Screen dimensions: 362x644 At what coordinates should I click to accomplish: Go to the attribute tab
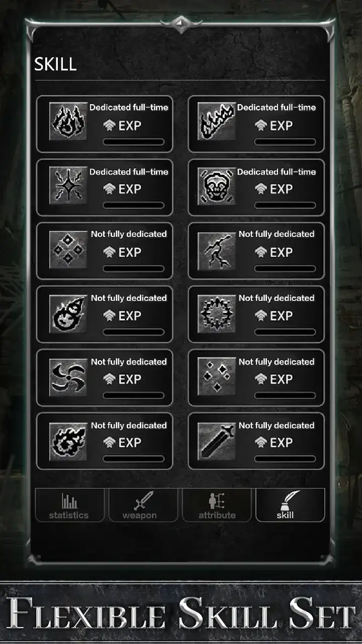click(x=217, y=505)
